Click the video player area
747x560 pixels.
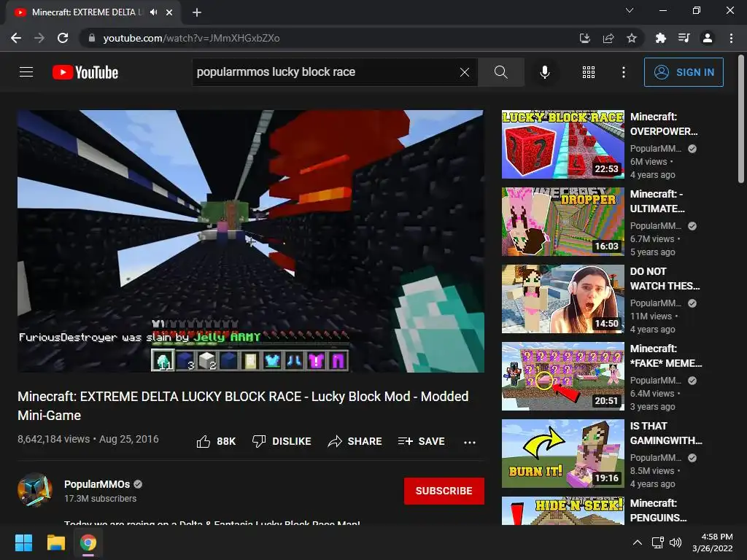(251, 241)
